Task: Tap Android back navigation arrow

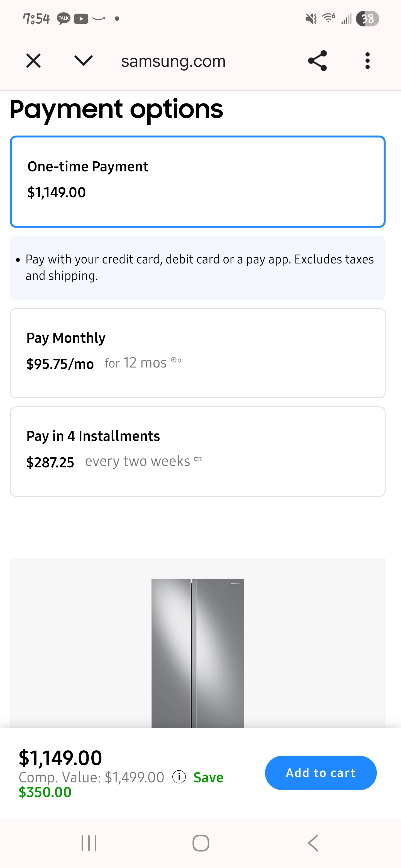Action: point(313,843)
